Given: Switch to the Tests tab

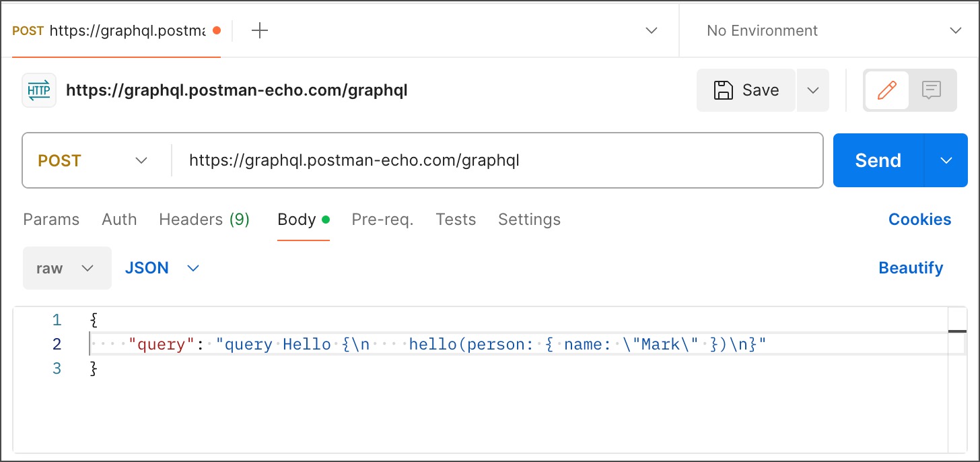Looking at the screenshot, I should click(456, 219).
